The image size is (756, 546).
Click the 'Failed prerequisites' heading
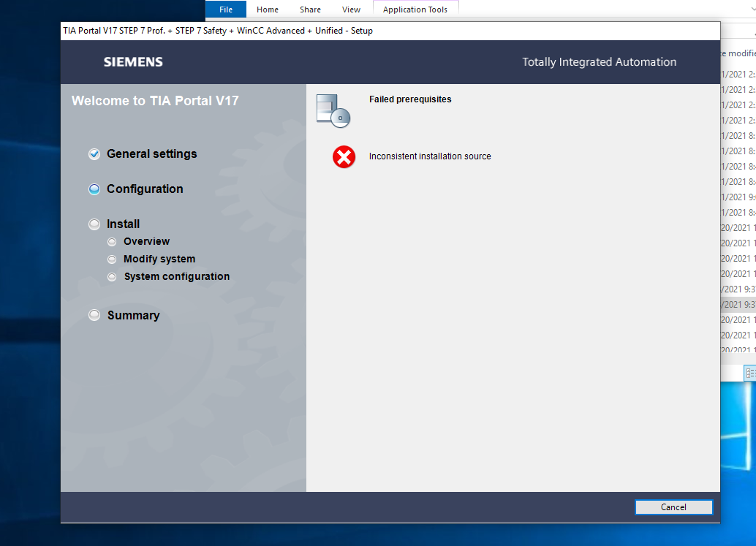coord(410,99)
